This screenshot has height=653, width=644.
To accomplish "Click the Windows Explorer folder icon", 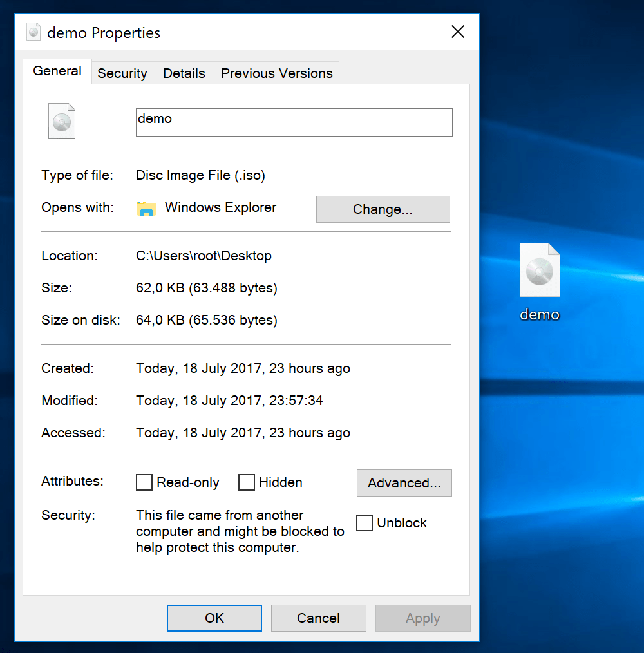I will tap(147, 208).
